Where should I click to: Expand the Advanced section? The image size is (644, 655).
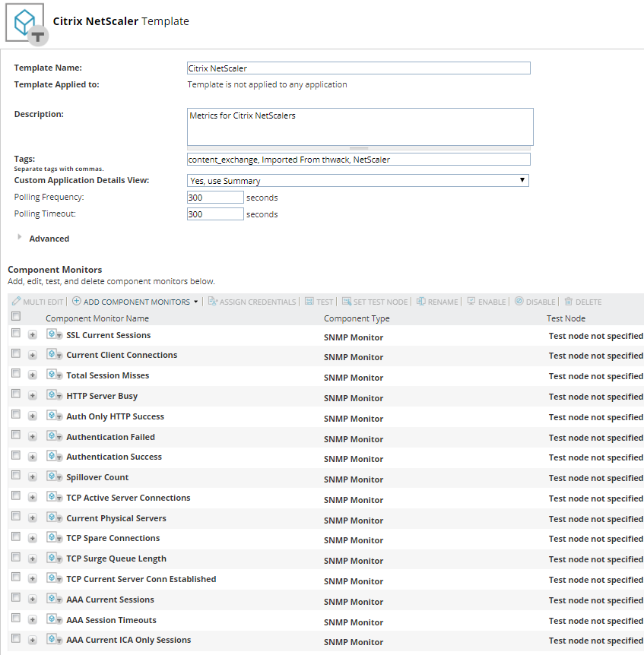tap(19, 237)
